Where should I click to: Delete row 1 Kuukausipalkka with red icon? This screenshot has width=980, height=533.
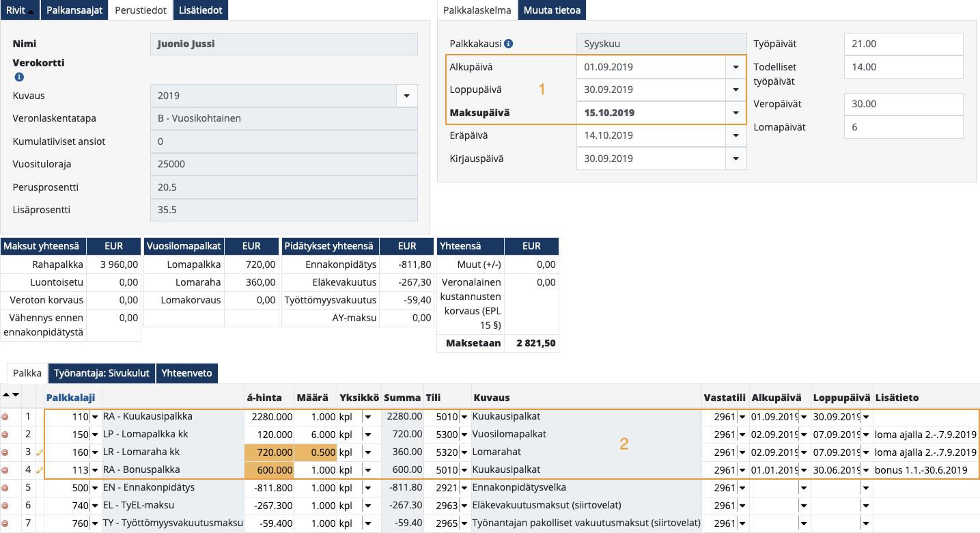tap(6, 416)
